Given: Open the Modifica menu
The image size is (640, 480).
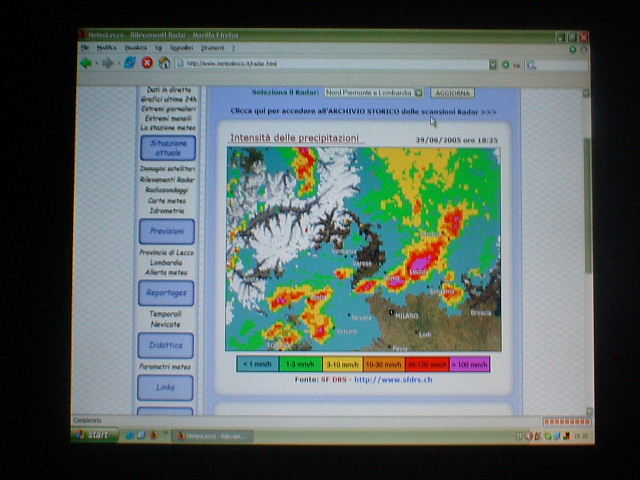Looking at the screenshot, I should 106,47.
